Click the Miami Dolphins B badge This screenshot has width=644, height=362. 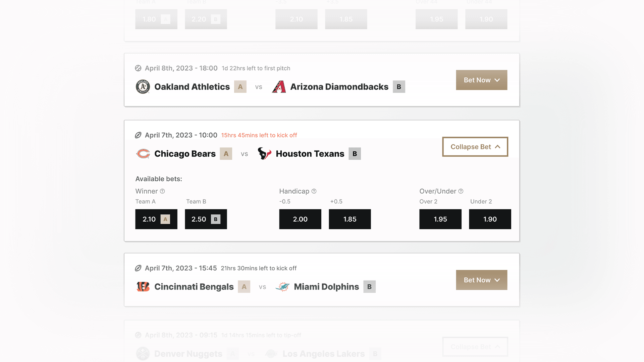369,287
